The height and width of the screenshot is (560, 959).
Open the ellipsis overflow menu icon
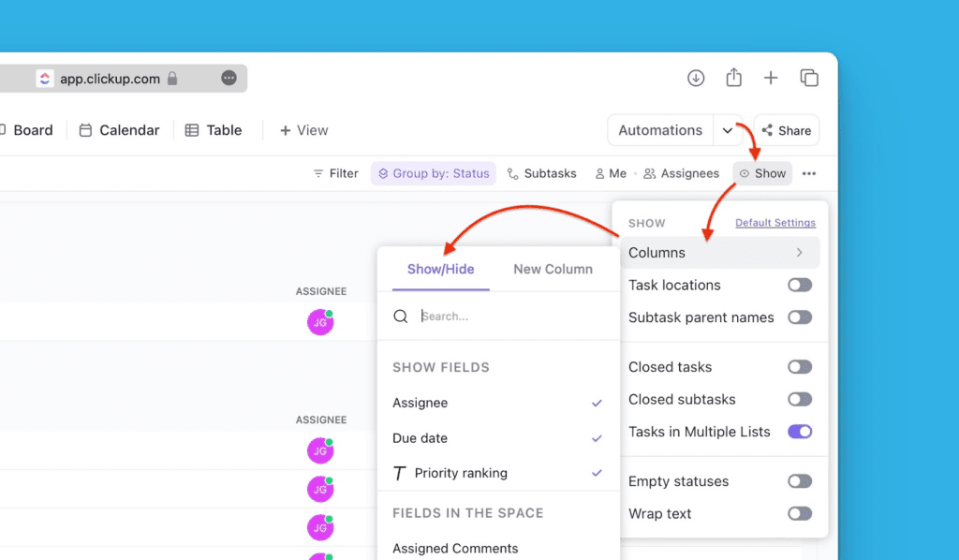pos(809,173)
